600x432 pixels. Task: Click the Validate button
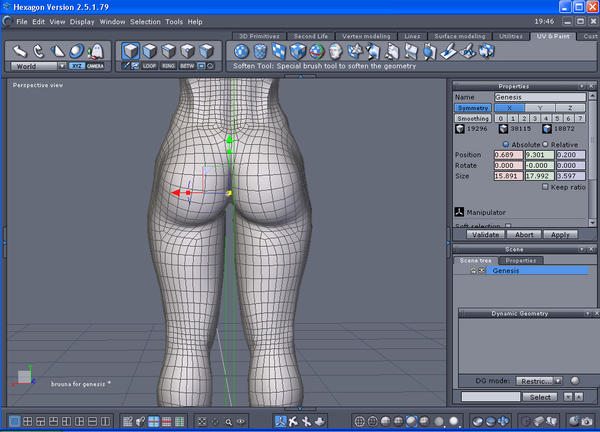(x=486, y=234)
